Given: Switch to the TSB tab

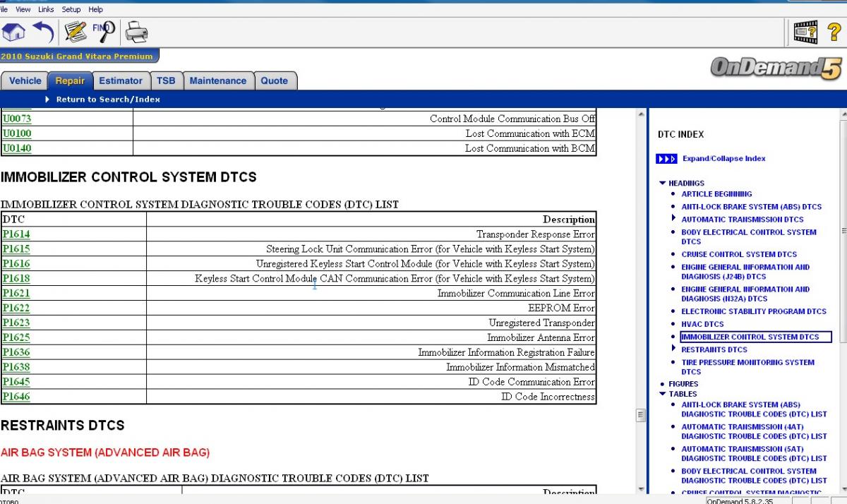Looking at the screenshot, I should 166,80.
